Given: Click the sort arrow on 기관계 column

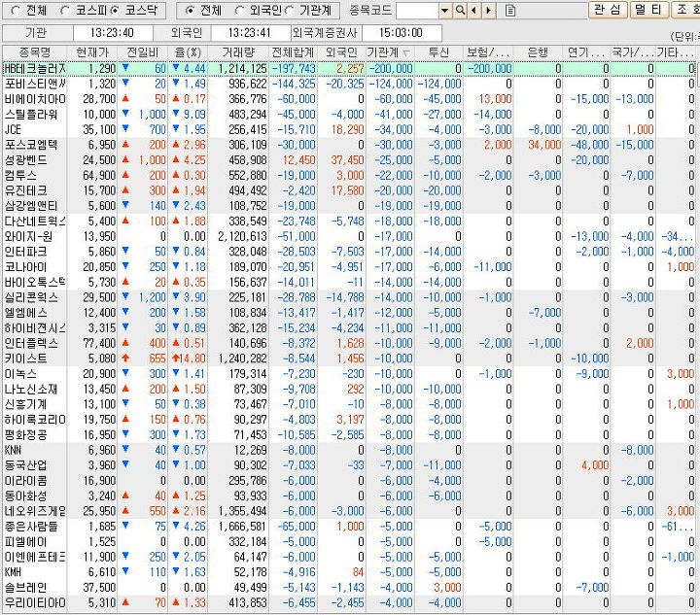Looking at the screenshot, I should (405, 53).
